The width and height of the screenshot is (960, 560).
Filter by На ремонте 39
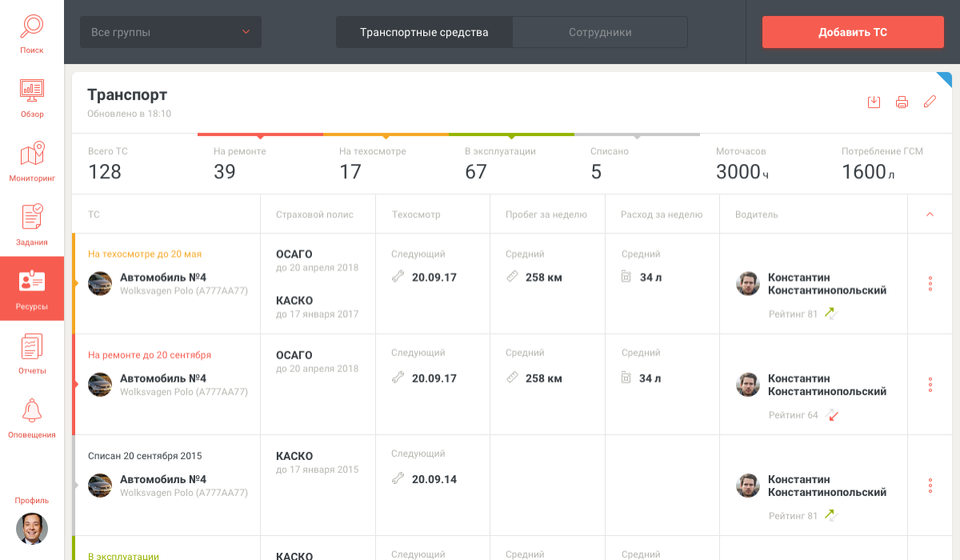pos(260,164)
